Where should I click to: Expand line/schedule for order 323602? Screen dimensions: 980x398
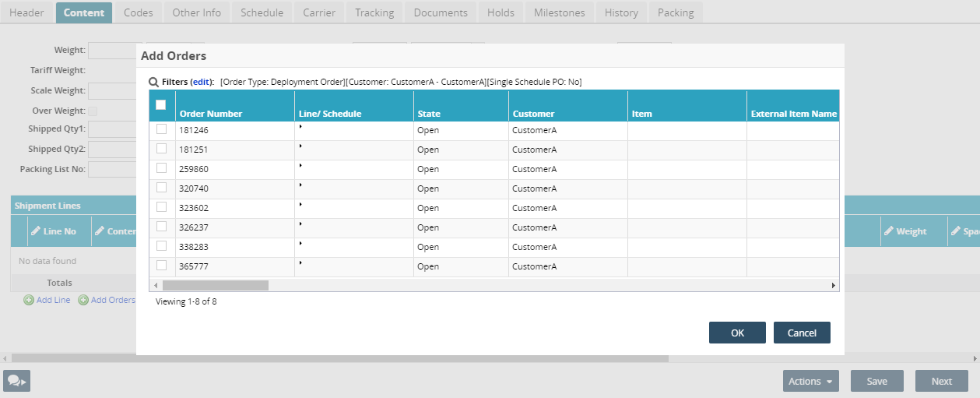pos(300,204)
